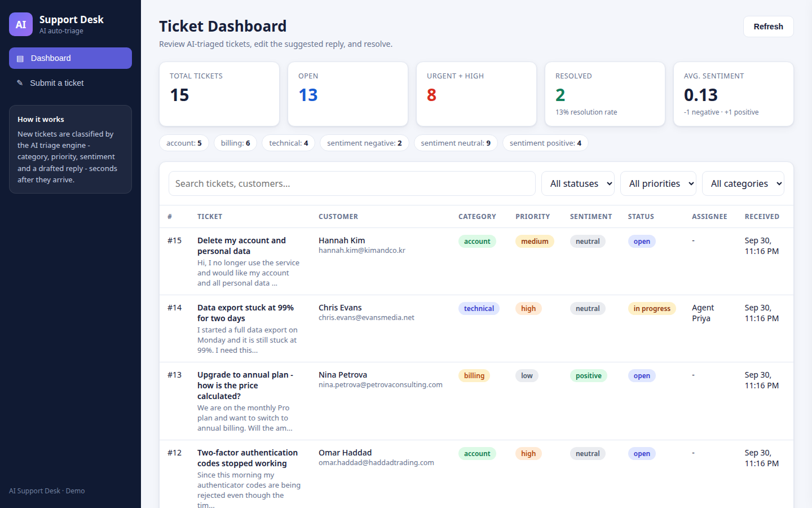The image size is (812, 508).
Task: Select the technical: 4 chip
Action: coord(289,143)
